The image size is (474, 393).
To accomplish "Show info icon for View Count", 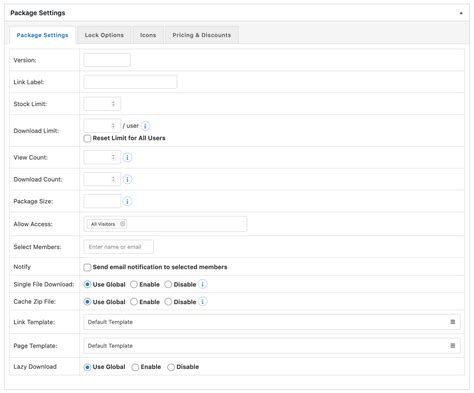I will point(127,157).
